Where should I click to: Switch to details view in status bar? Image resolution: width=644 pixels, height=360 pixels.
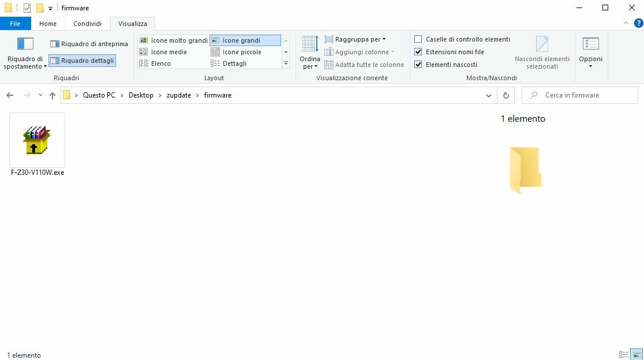(x=624, y=355)
